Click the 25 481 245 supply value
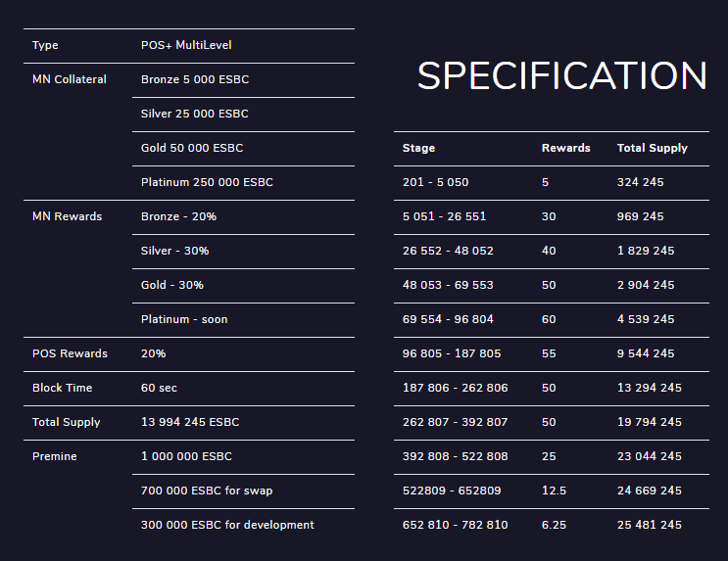728x561 pixels. (649, 525)
